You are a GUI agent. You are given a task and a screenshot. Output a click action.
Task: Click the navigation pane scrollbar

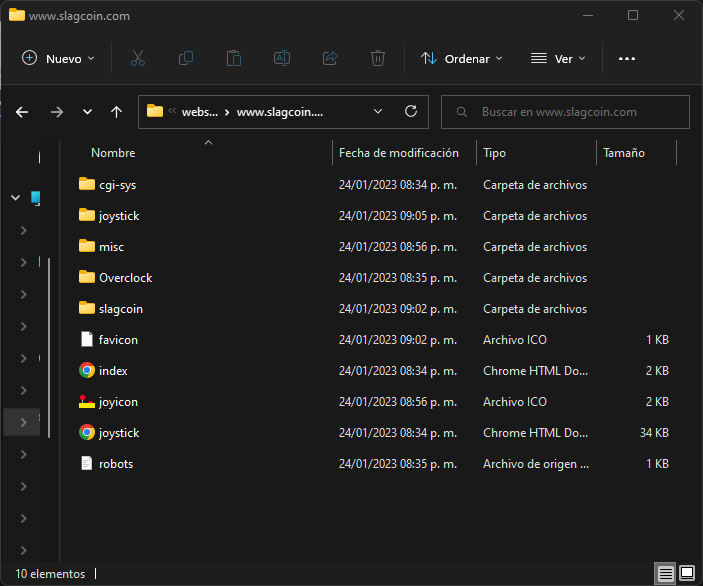49,348
